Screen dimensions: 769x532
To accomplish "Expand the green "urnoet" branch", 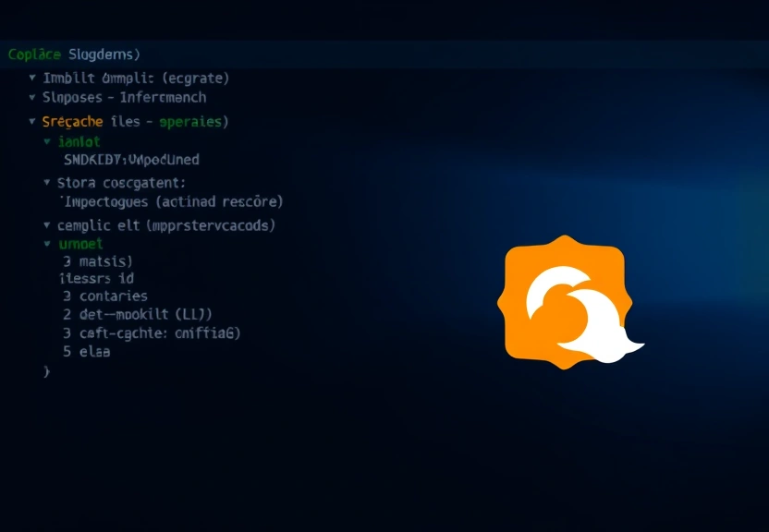I will coord(48,243).
